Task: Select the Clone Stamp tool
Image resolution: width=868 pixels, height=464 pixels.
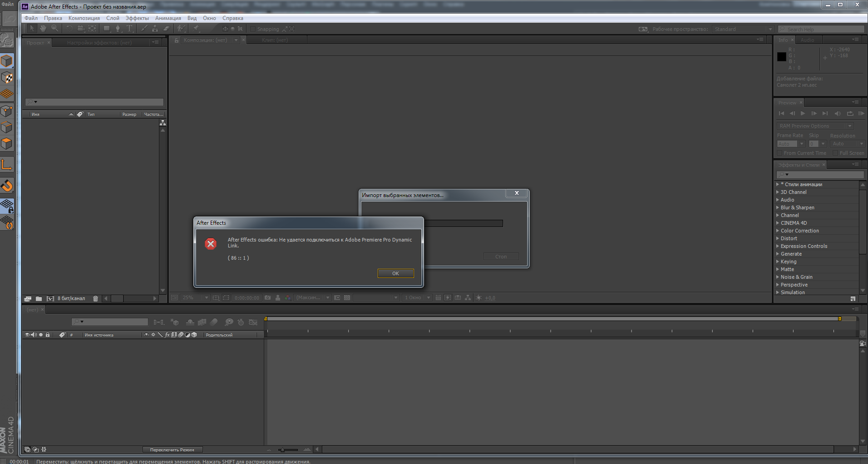Action: point(155,28)
